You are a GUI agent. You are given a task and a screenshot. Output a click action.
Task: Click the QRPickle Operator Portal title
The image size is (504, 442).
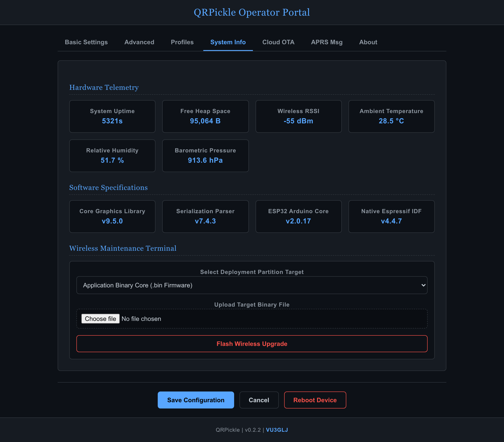[252, 12]
